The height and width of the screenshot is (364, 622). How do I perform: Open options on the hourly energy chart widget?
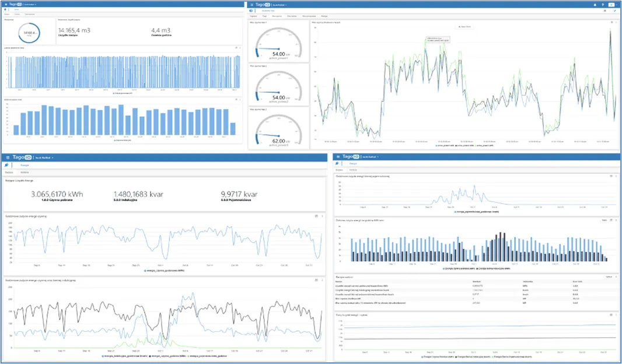(x=617, y=176)
